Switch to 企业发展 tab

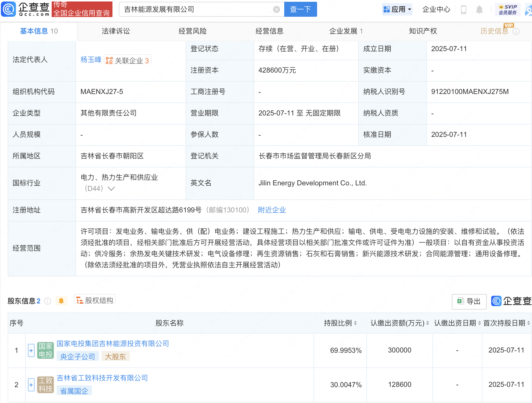coord(346,31)
